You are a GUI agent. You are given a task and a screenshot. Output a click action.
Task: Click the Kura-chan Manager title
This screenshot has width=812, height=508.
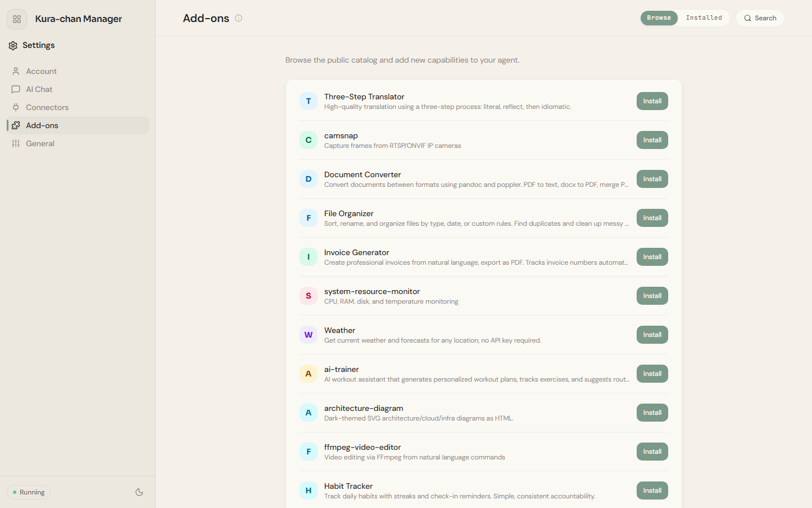[78, 19]
